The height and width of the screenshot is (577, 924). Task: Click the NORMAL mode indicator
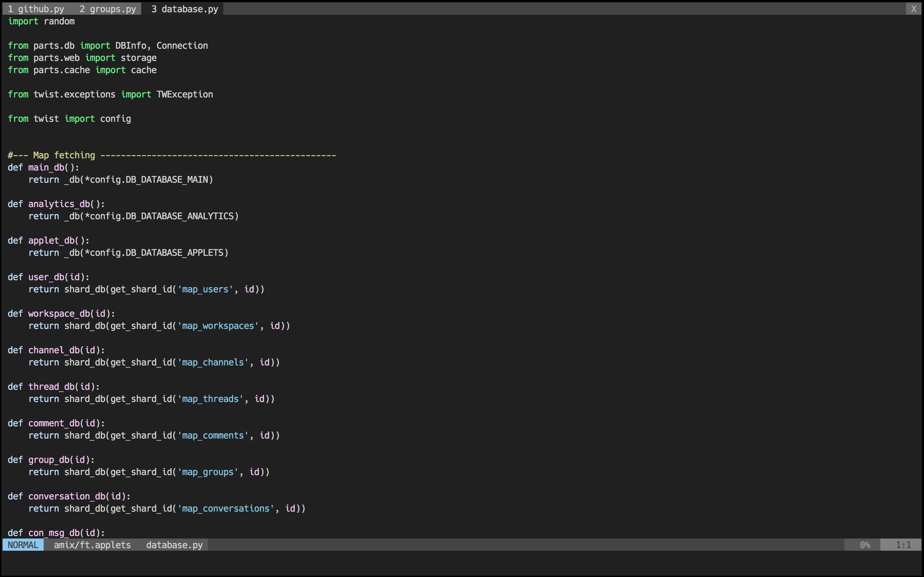[23, 545]
